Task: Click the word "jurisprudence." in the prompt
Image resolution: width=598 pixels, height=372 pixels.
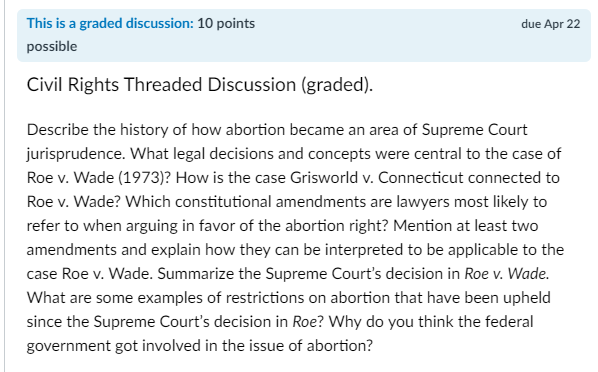Action: coord(76,154)
